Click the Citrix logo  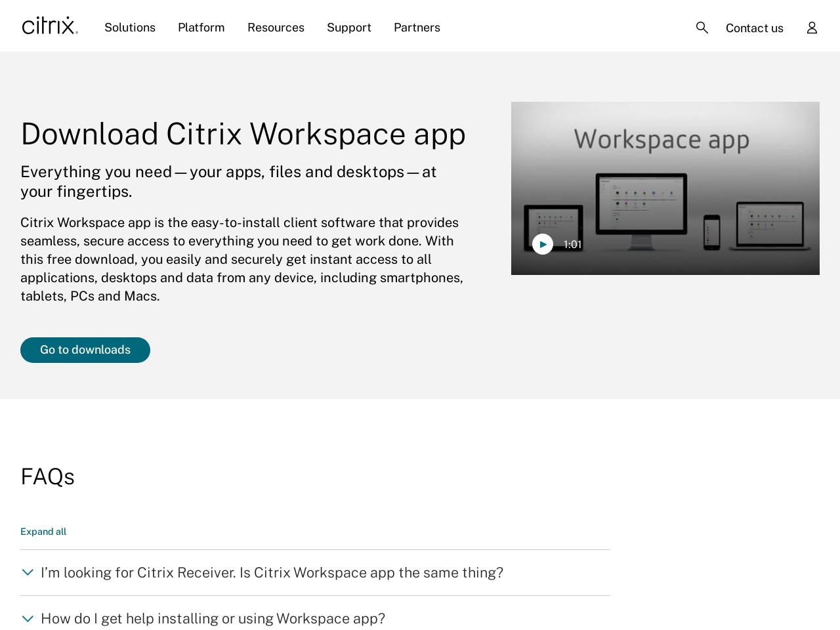(50, 26)
